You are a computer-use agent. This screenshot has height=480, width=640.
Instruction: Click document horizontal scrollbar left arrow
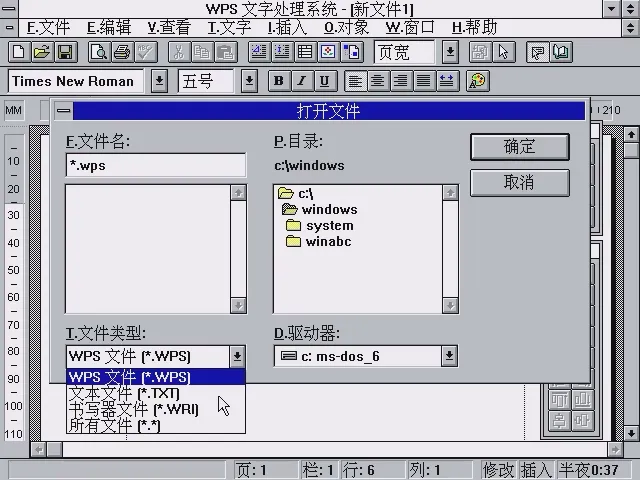[x=38, y=450]
